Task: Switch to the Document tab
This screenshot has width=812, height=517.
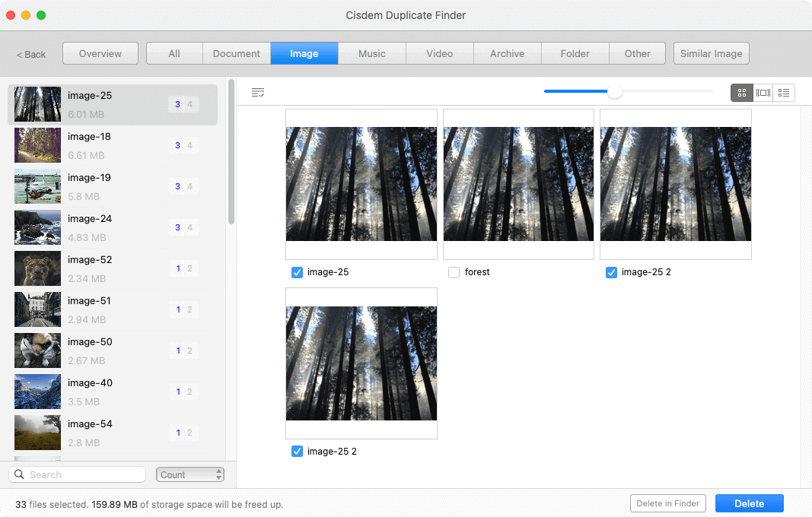Action: tap(236, 53)
